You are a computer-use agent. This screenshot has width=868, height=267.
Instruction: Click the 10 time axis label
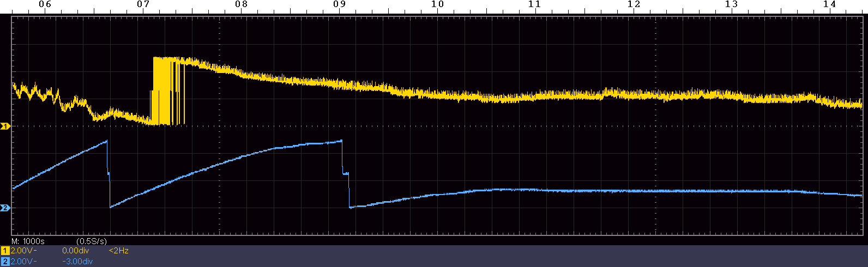tap(437, 4)
